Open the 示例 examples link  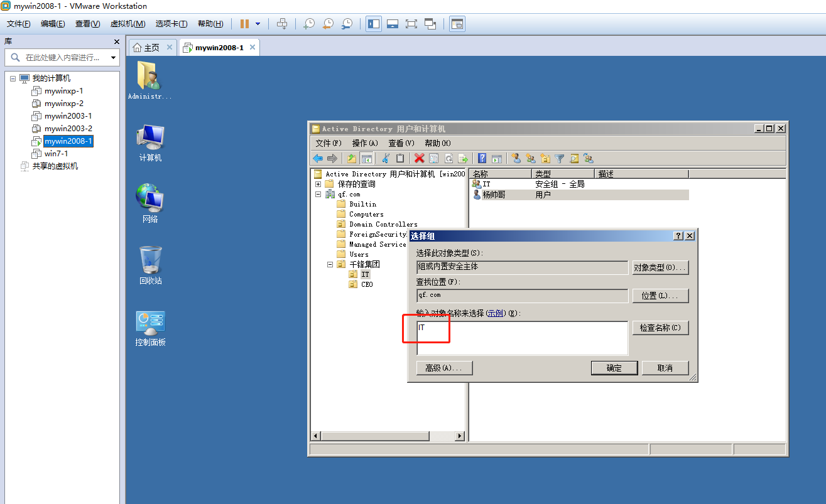[x=495, y=313]
